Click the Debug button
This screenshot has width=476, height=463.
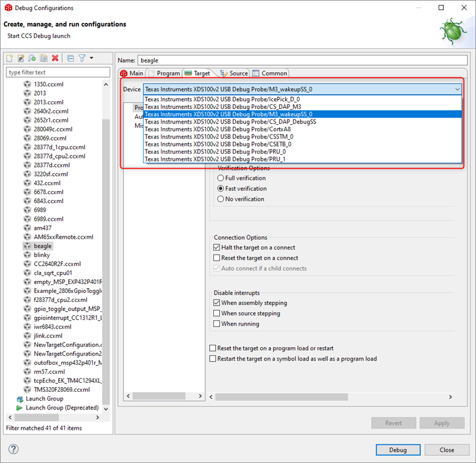[x=398, y=450]
